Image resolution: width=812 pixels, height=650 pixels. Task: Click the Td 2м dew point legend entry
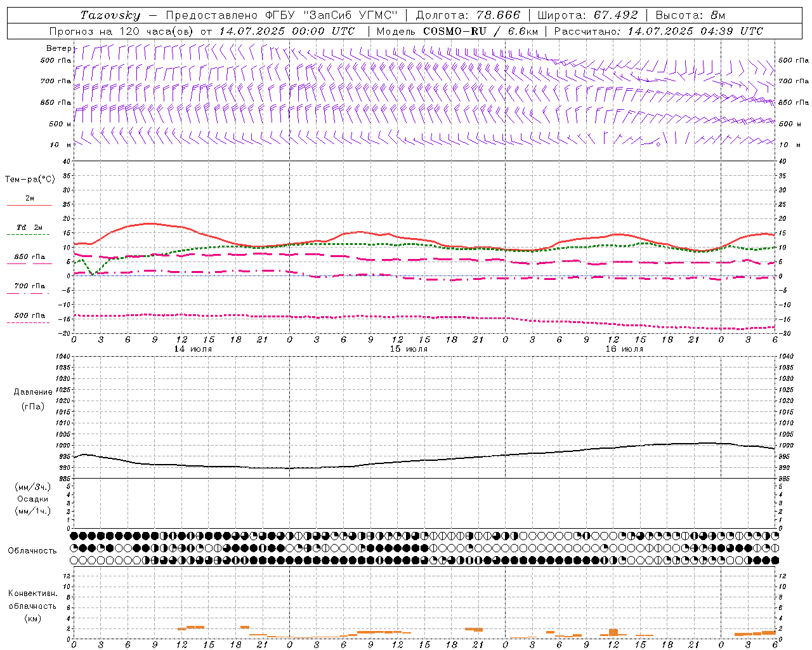30,227
